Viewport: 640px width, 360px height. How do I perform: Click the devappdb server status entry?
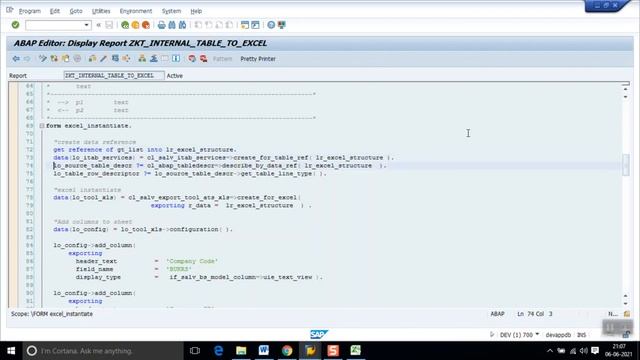coord(558,335)
